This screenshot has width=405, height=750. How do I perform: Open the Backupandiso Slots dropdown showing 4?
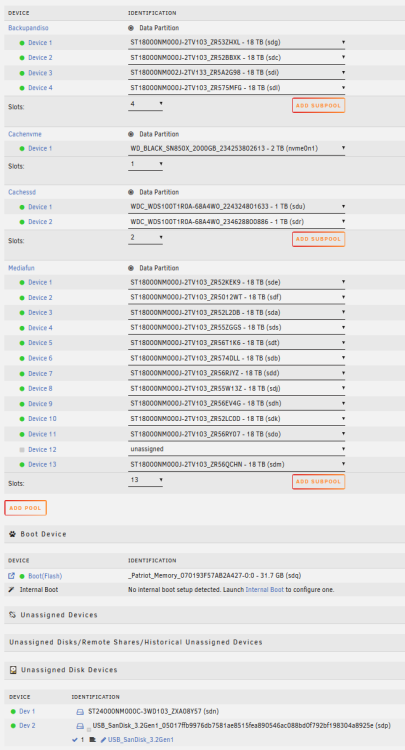coord(145,104)
